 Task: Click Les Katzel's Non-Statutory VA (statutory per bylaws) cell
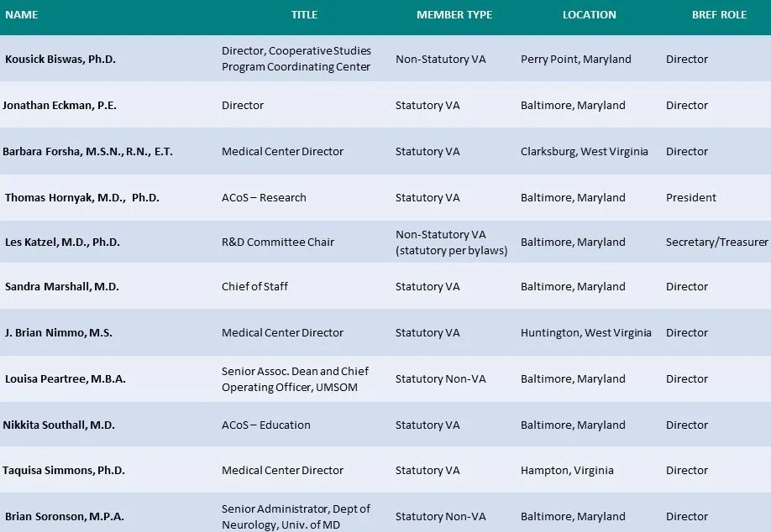(451, 243)
